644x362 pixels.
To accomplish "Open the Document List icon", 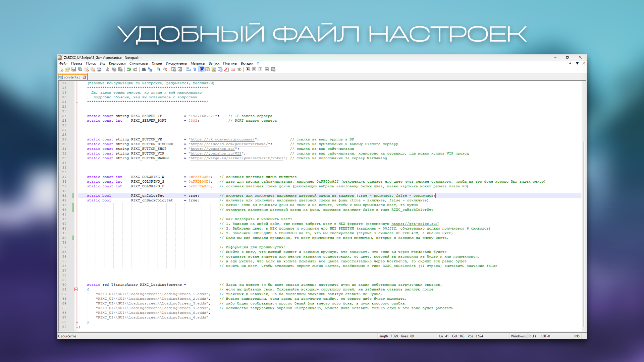I will coord(220,69).
